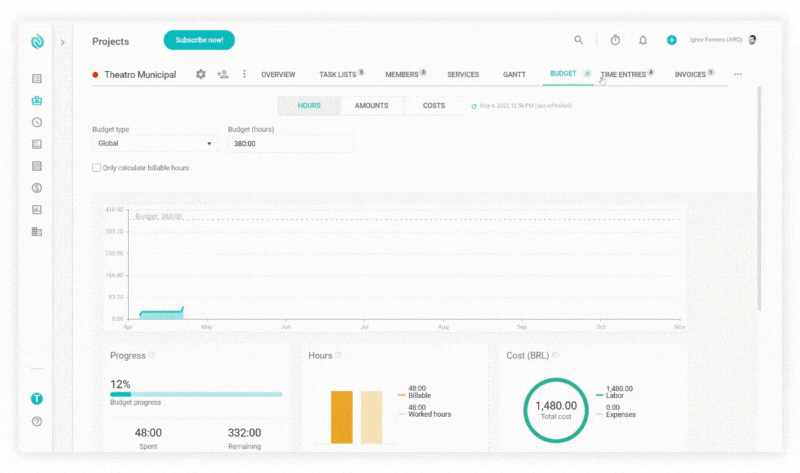Open the three-dot project options menu

pos(244,74)
